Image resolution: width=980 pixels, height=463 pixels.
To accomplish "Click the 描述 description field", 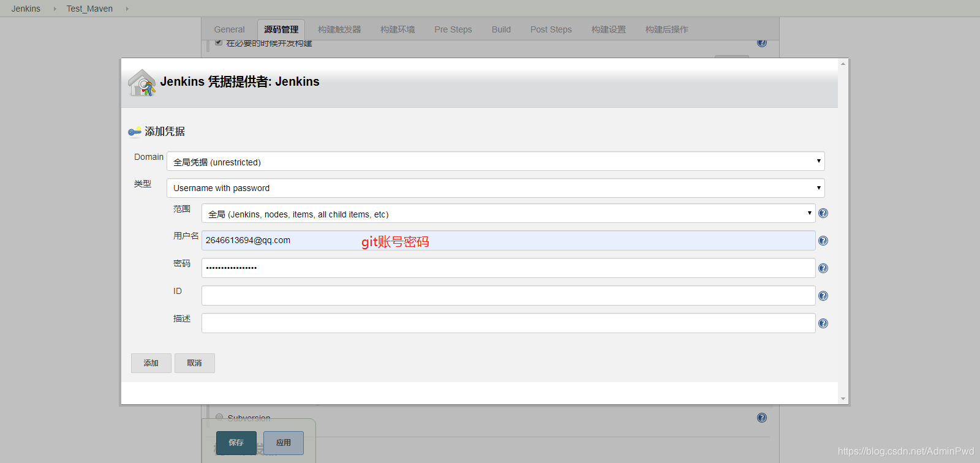I will click(508, 323).
